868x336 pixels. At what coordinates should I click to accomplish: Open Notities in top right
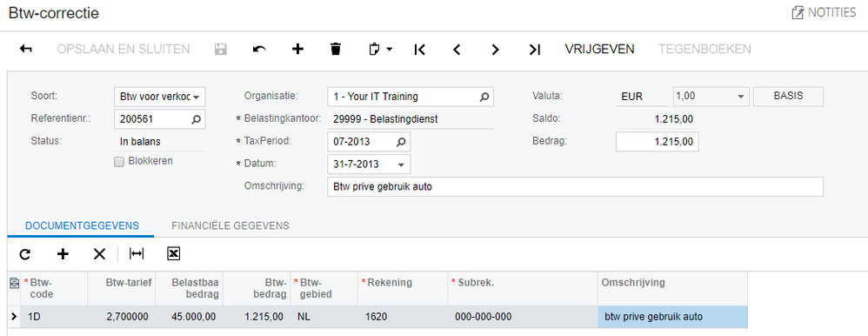pyautogui.click(x=825, y=13)
